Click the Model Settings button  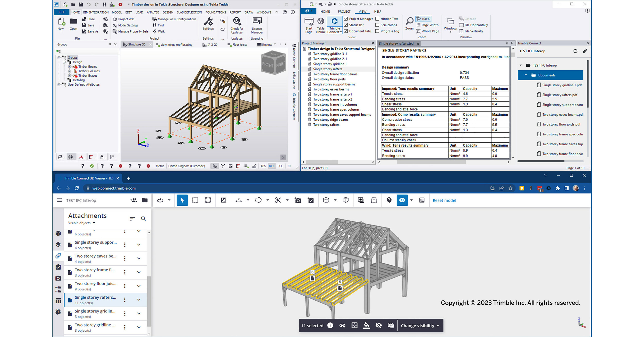click(x=125, y=25)
